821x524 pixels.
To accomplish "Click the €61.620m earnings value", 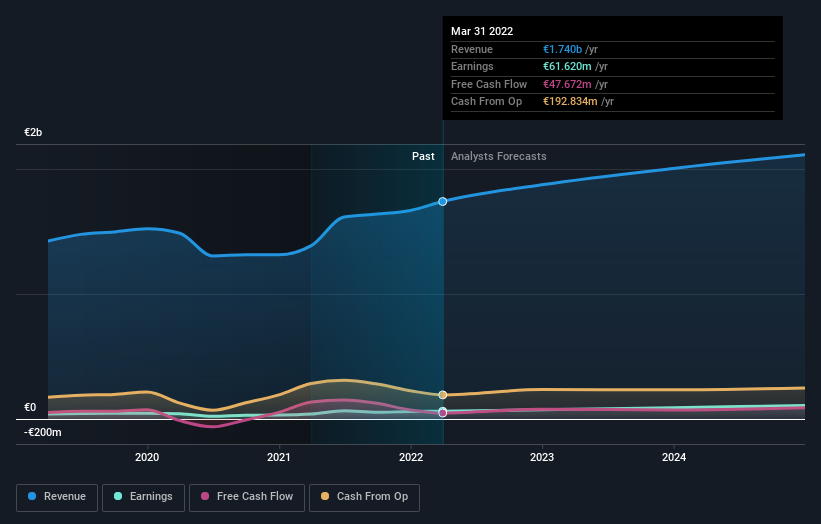I will point(567,66).
